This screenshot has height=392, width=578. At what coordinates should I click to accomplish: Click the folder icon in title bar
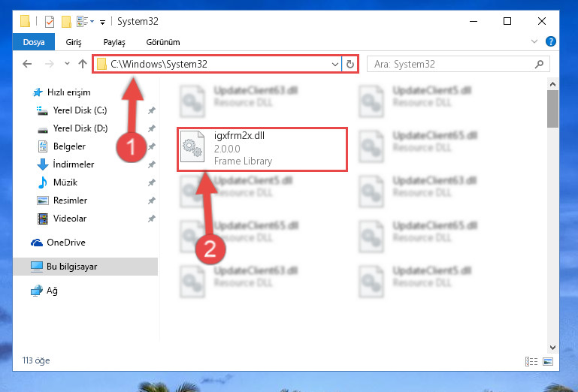(x=25, y=21)
